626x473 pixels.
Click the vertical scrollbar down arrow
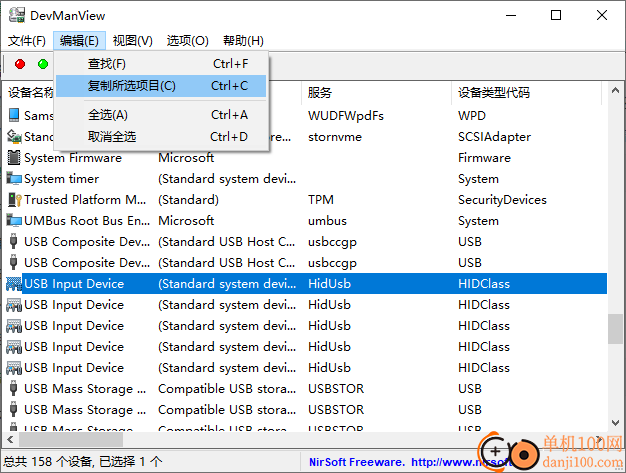615,423
